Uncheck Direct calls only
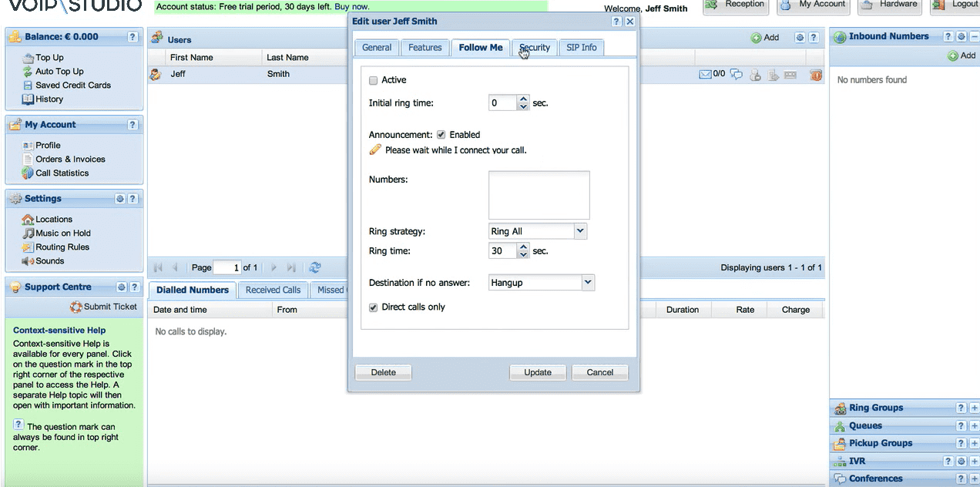 point(374,307)
